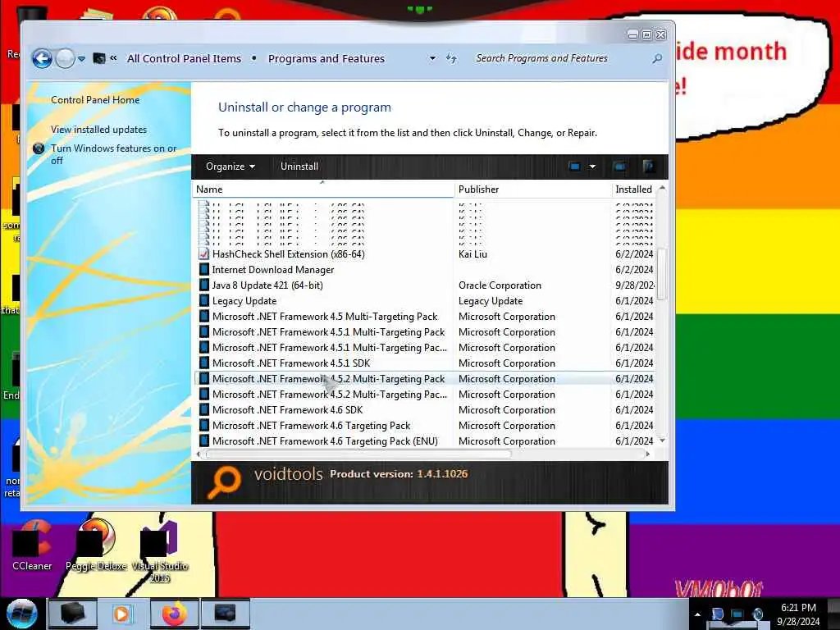
Task: Expand the separator after All Control Panel Items
Action: [x=254, y=58]
